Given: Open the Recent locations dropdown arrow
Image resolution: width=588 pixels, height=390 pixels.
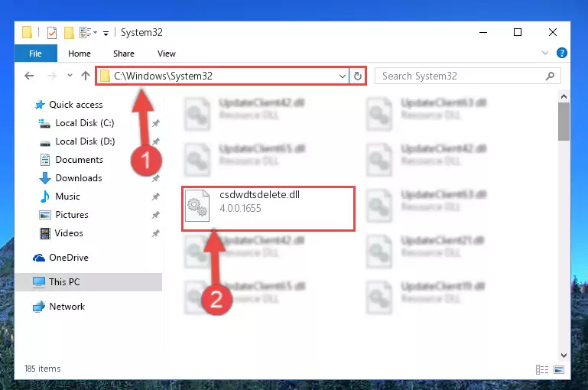Looking at the screenshot, I should tap(70, 76).
